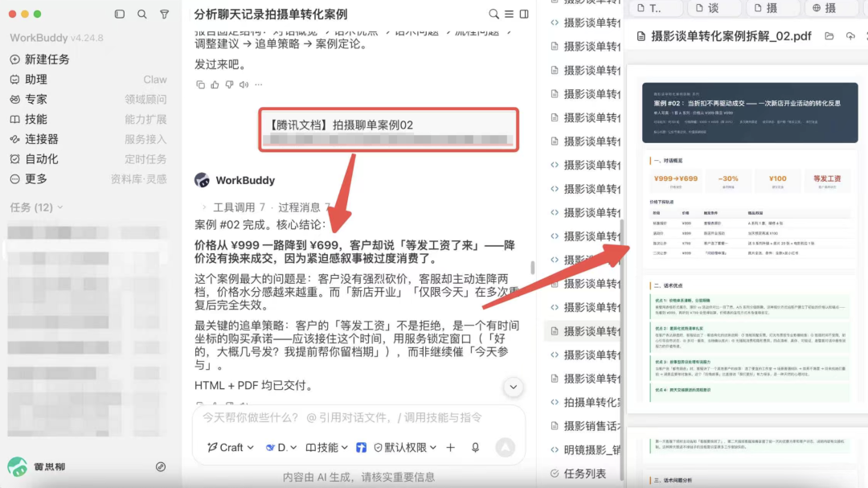
Task: Open 技能 in the left sidebar
Action: pos(88,119)
